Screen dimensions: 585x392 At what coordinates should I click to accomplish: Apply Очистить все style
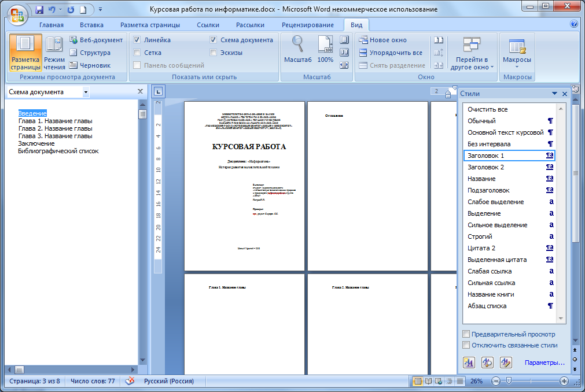point(510,109)
